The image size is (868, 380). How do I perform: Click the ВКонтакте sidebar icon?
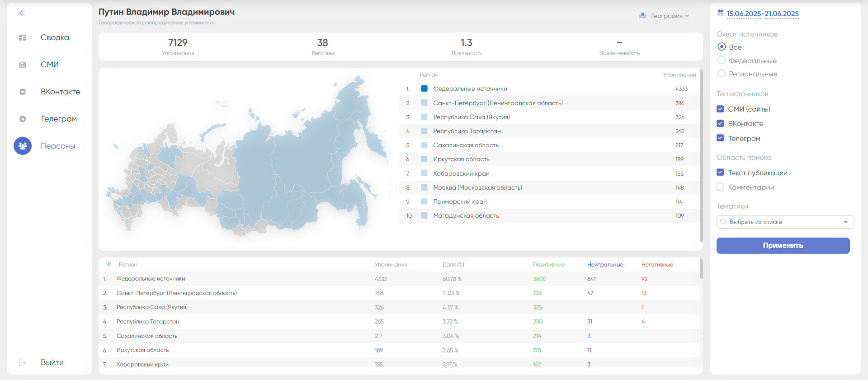(x=23, y=92)
